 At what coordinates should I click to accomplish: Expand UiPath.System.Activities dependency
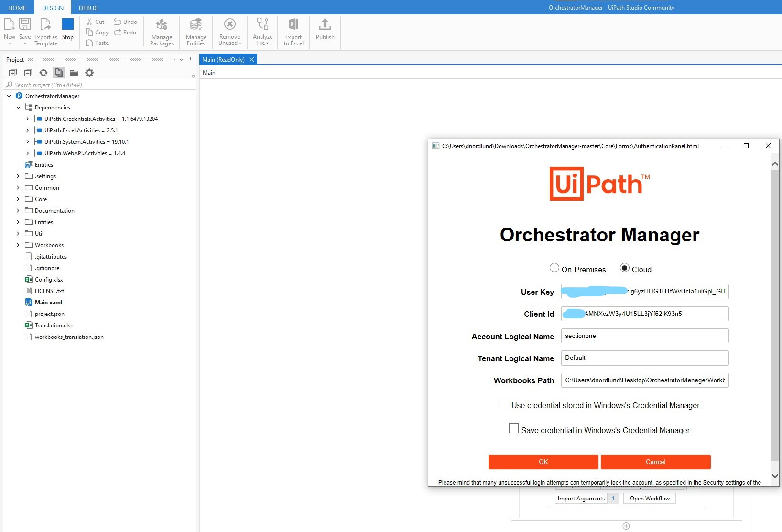point(28,142)
